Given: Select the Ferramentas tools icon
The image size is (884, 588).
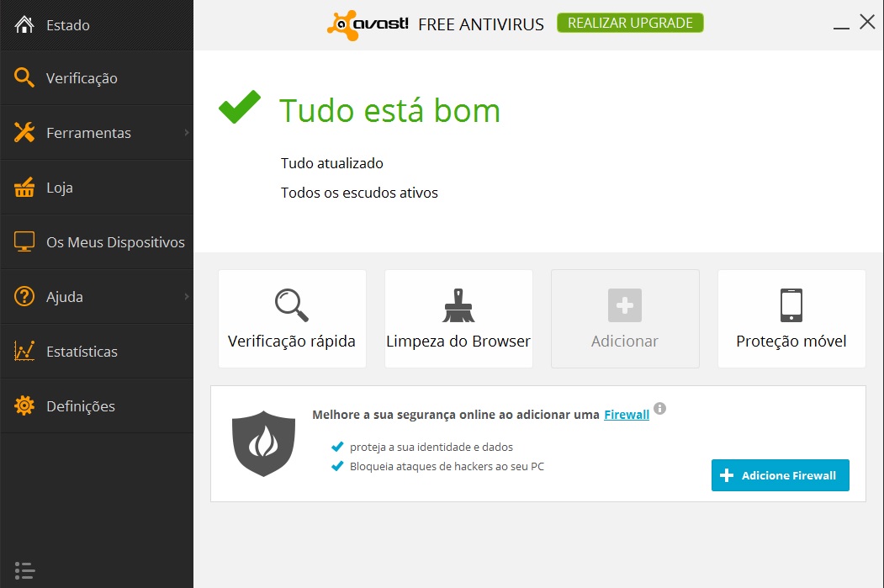Looking at the screenshot, I should (x=24, y=132).
